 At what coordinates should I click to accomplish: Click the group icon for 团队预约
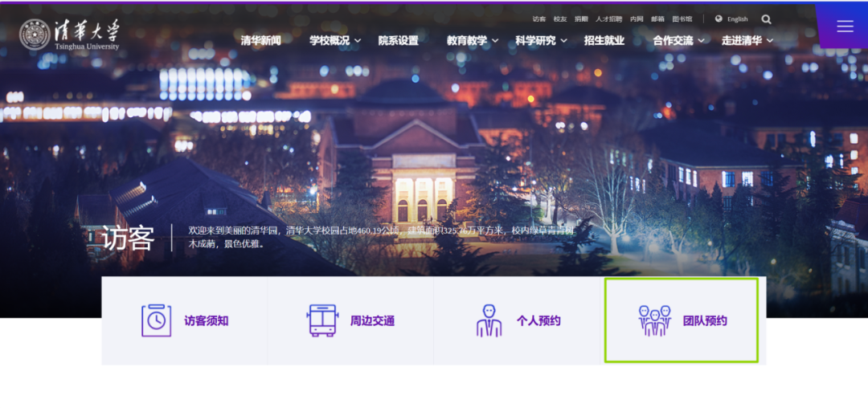point(654,320)
